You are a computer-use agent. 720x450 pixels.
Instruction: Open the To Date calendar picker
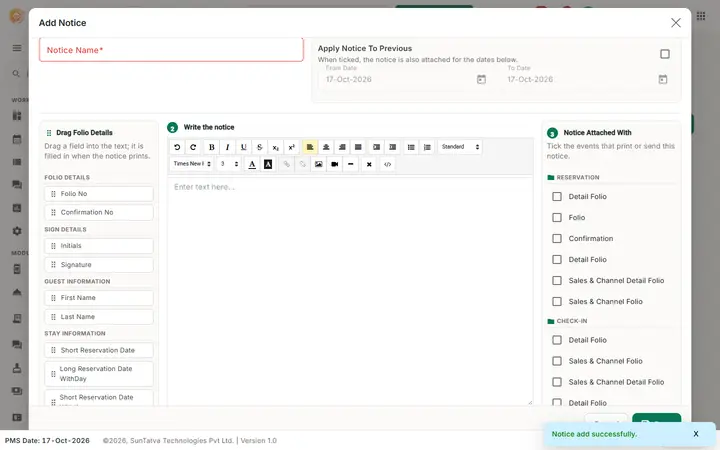(663, 79)
